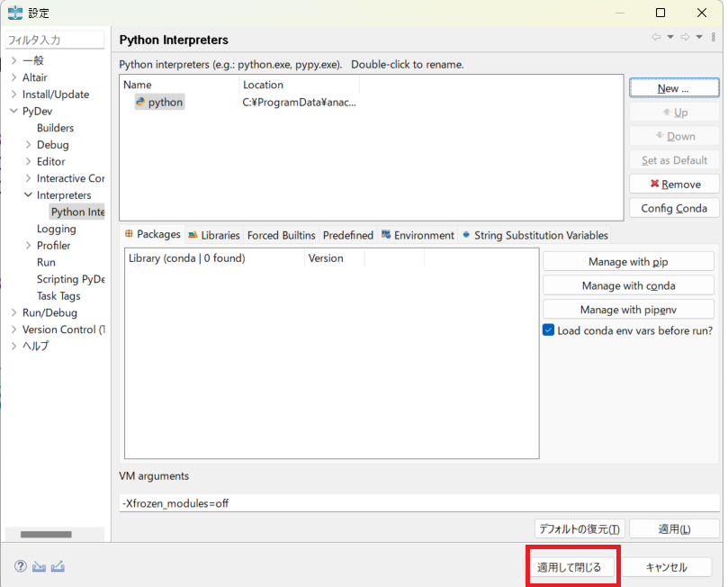Click the キャンセル button
The image size is (728, 587).
click(667, 567)
